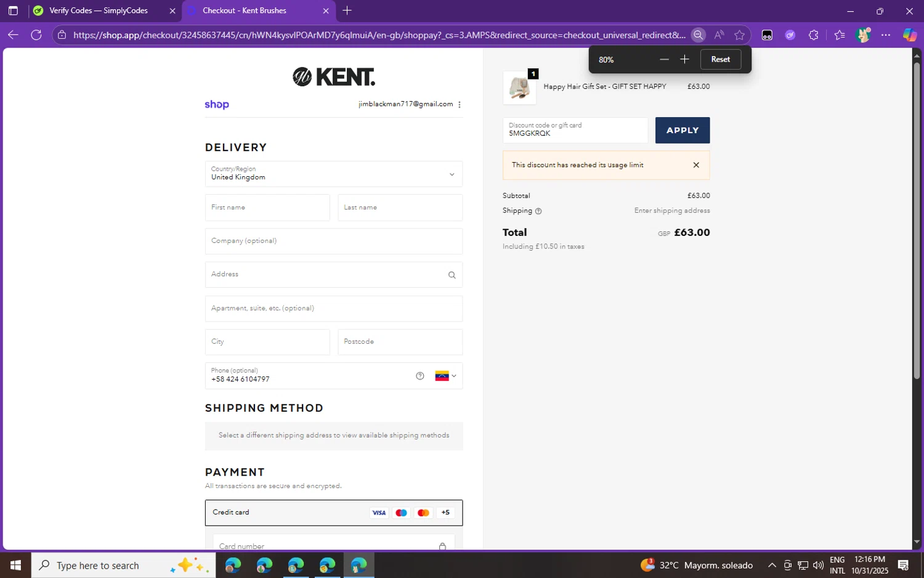924x578 pixels.
Task: Click the zoom magnifier icon in address bar
Action: point(698,35)
